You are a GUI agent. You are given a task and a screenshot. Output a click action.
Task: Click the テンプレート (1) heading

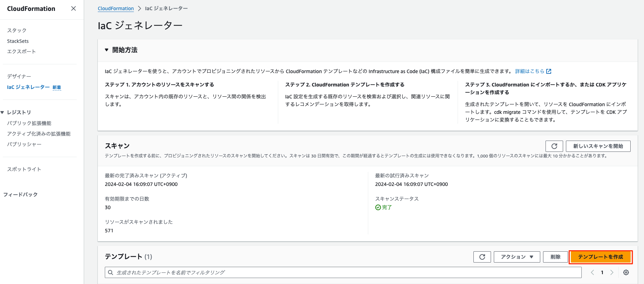[x=128, y=257]
